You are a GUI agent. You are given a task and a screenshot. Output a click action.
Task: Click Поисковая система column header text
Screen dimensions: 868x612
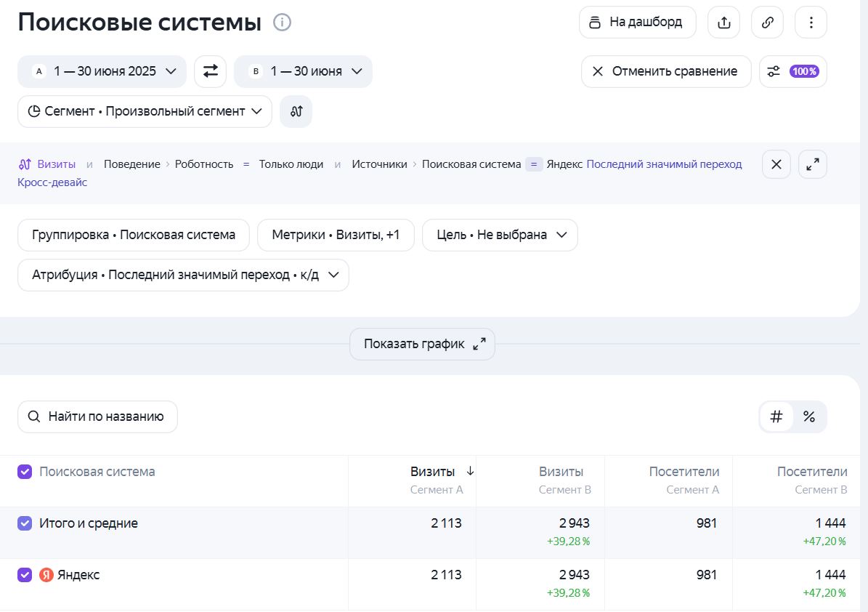(x=97, y=472)
